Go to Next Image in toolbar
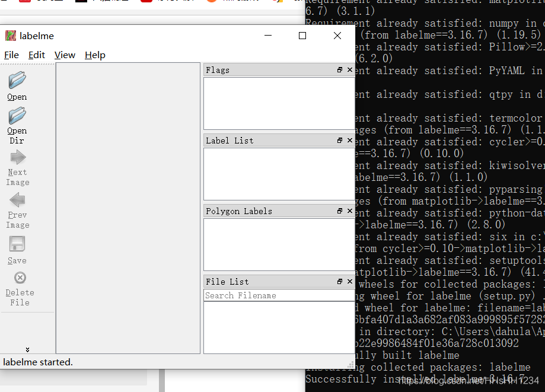 [x=17, y=168]
